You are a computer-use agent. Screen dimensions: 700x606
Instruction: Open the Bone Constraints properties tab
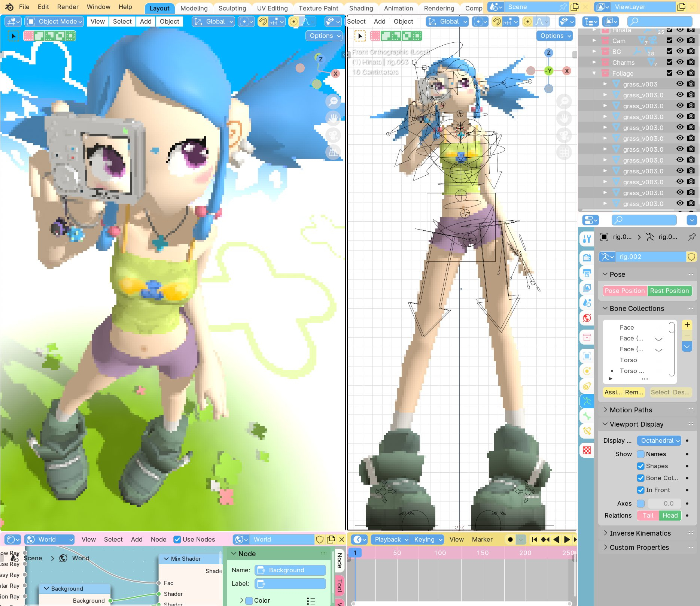[x=587, y=431]
